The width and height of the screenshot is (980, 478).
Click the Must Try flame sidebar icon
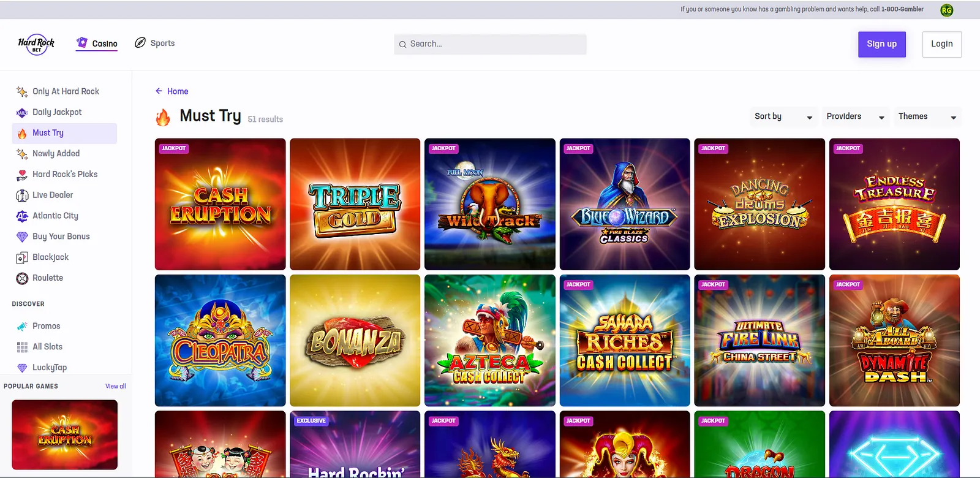point(22,134)
